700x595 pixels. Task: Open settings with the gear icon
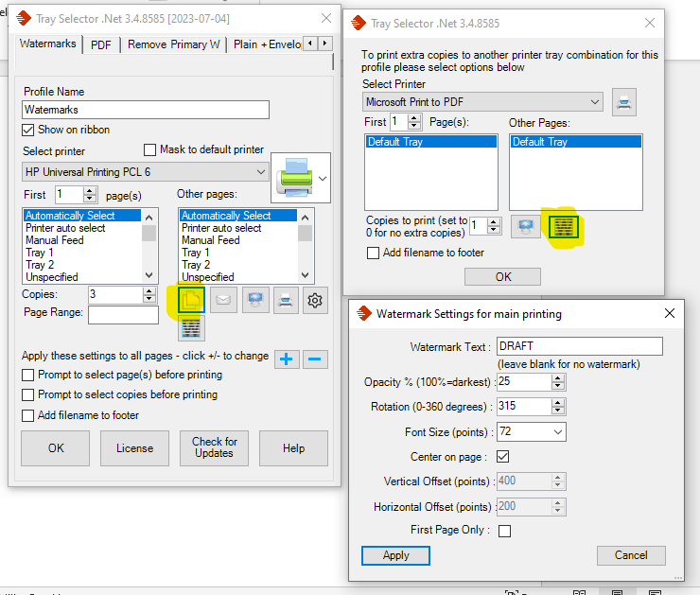coord(316,301)
